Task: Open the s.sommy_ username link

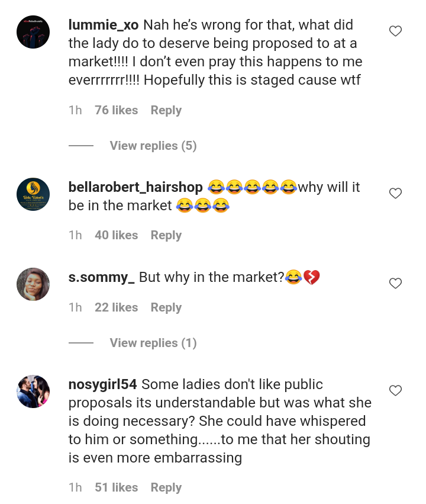Action: pos(101,277)
